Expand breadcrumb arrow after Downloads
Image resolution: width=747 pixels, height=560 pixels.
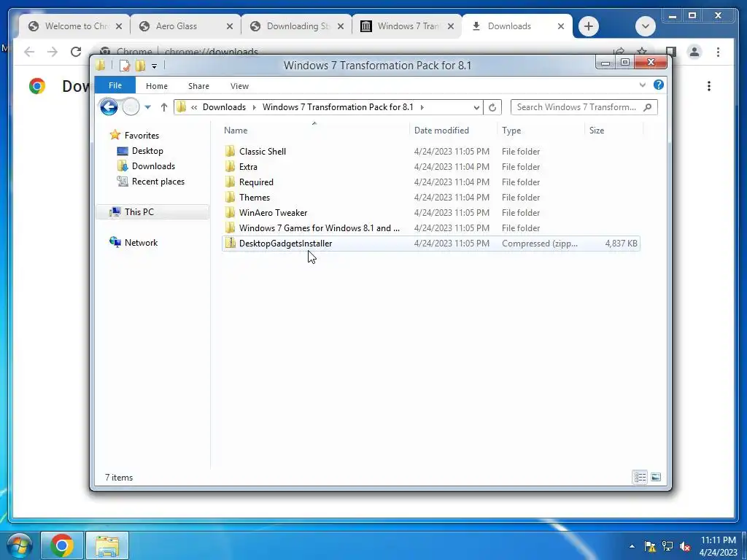coord(254,107)
